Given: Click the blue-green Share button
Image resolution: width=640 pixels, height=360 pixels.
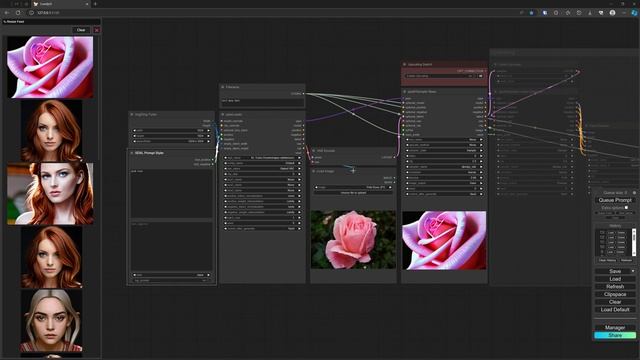Looking at the screenshot, I should tap(615, 335).
